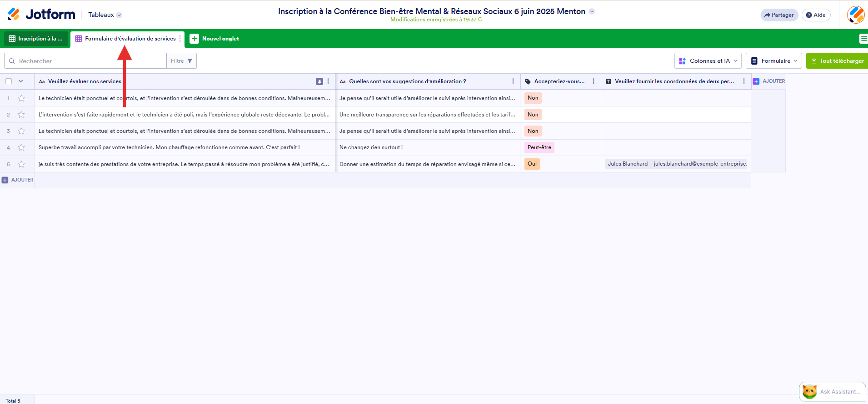The image size is (868, 404).
Task: Expand the table title dropdown arrow
Action: pyautogui.click(x=592, y=12)
